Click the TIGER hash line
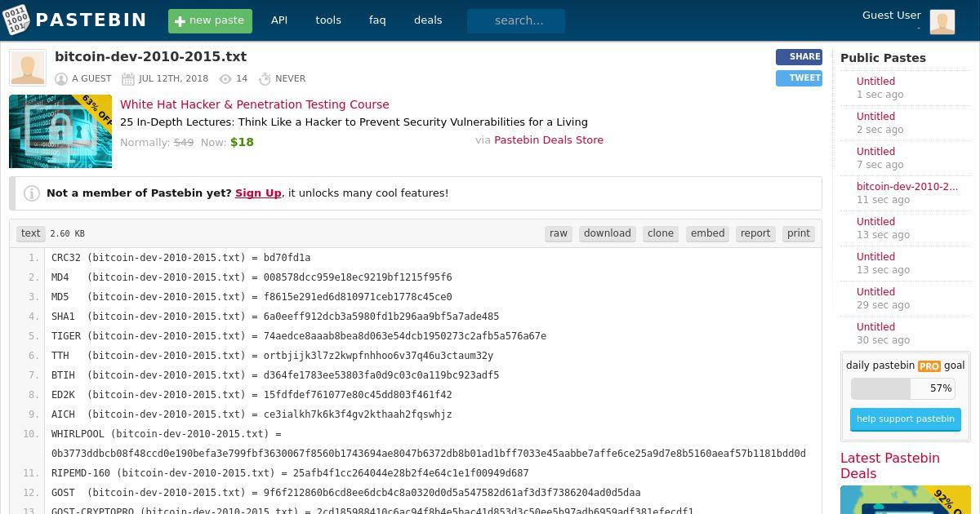 coord(299,336)
